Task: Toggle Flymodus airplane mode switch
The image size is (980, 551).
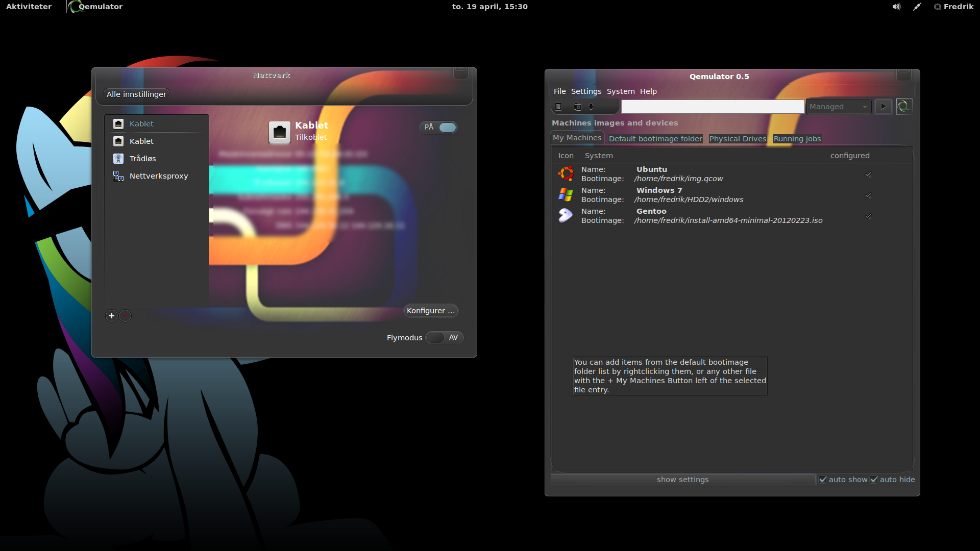Action: point(445,338)
